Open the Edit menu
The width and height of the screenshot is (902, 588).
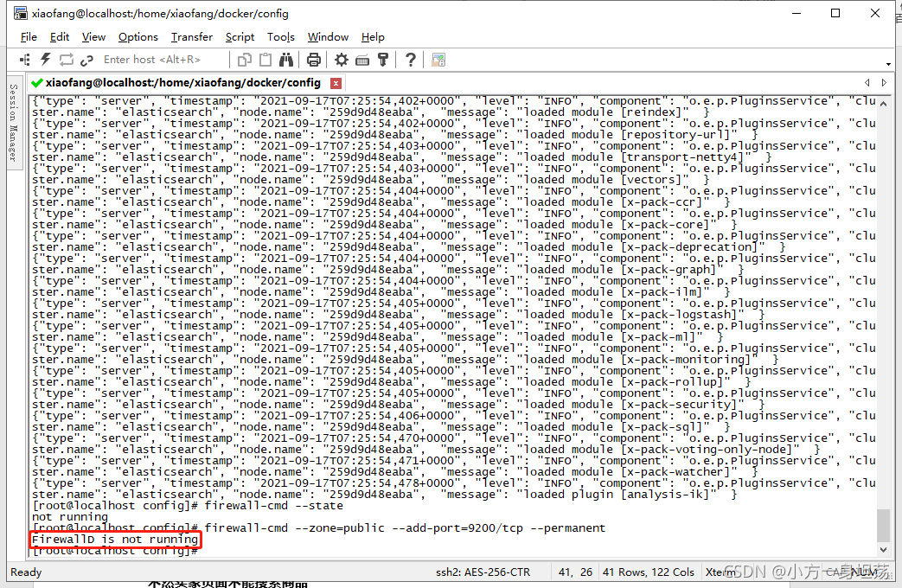coord(60,37)
